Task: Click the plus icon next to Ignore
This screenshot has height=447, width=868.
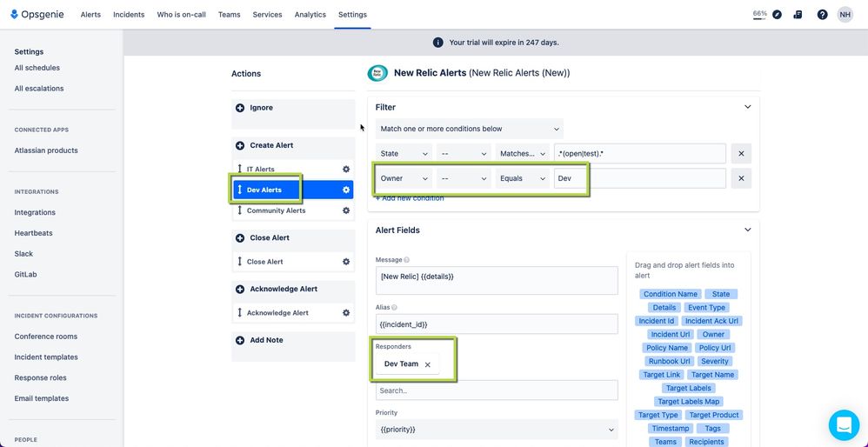Action: pyautogui.click(x=240, y=108)
